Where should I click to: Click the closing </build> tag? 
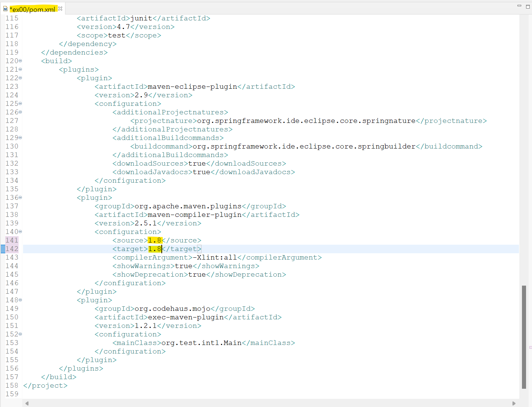click(x=59, y=377)
